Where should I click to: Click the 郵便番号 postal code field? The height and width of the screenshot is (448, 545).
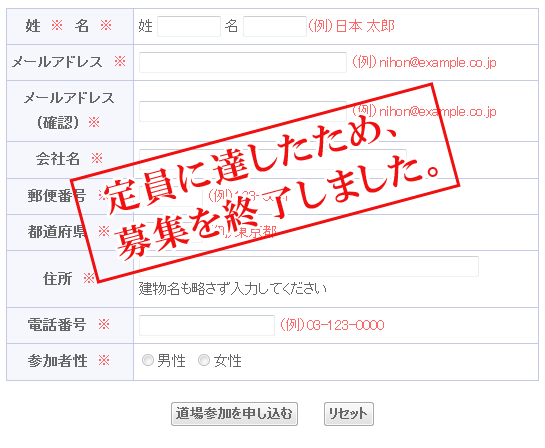click(x=171, y=196)
